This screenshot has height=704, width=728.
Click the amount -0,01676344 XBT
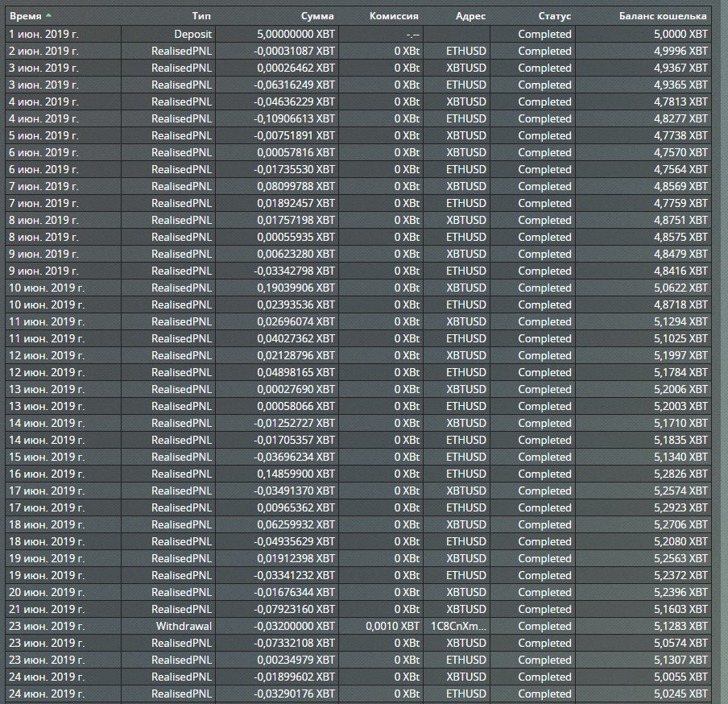[294, 592]
